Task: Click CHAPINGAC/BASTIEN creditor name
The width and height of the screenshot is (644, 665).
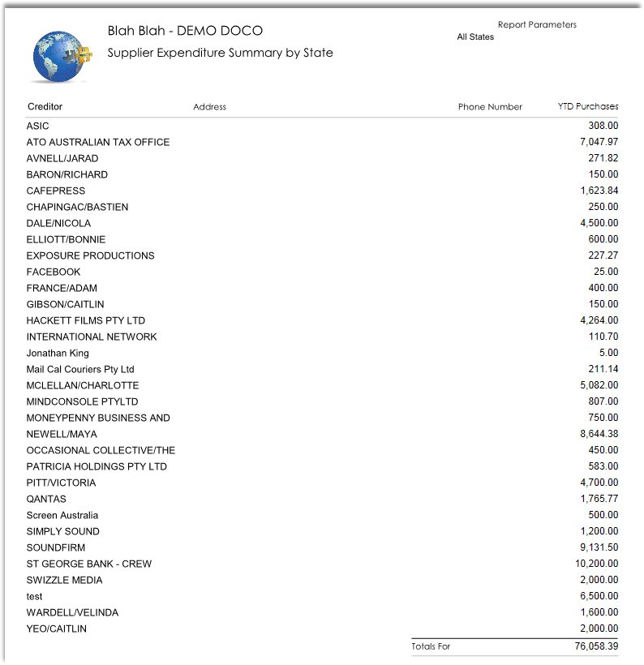Action: [77, 207]
